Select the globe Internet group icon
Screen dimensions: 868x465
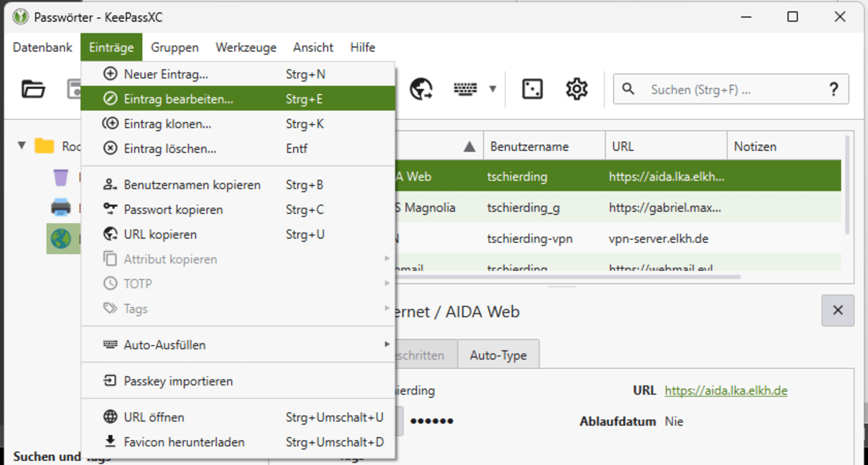pyautogui.click(x=61, y=239)
